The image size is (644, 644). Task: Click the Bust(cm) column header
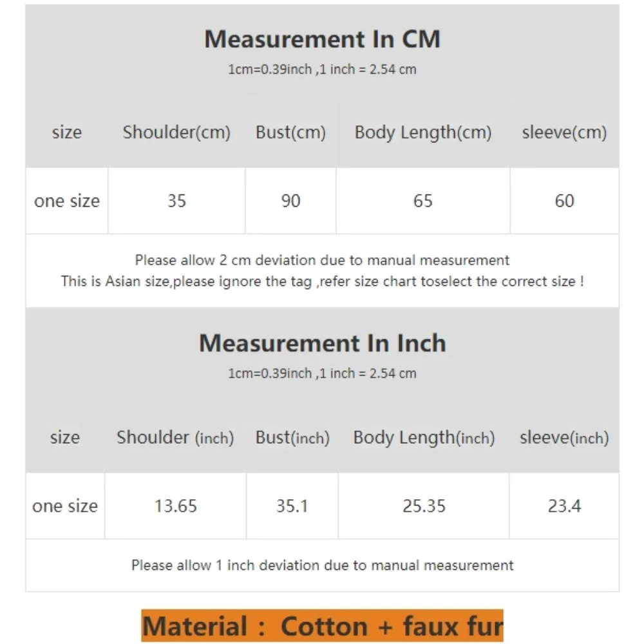click(290, 132)
